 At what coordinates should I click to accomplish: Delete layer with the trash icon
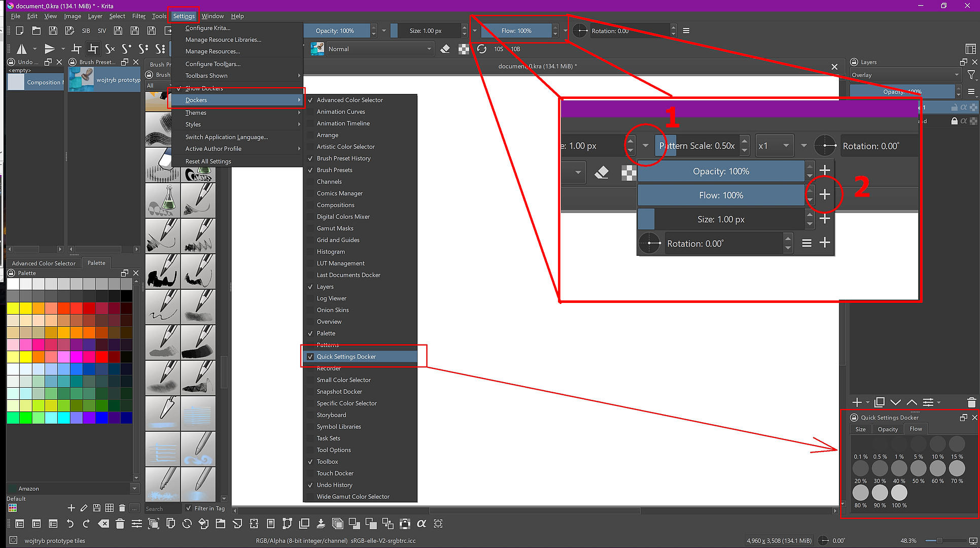point(971,402)
